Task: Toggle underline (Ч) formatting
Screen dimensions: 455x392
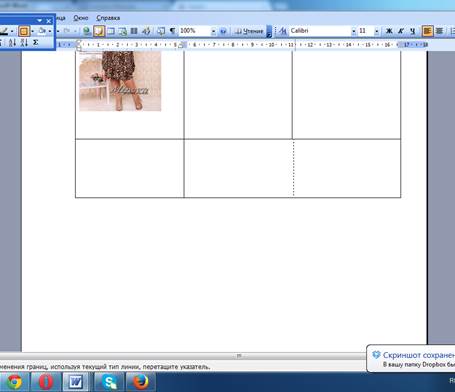Action: pyautogui.click(x=413, y=31)
